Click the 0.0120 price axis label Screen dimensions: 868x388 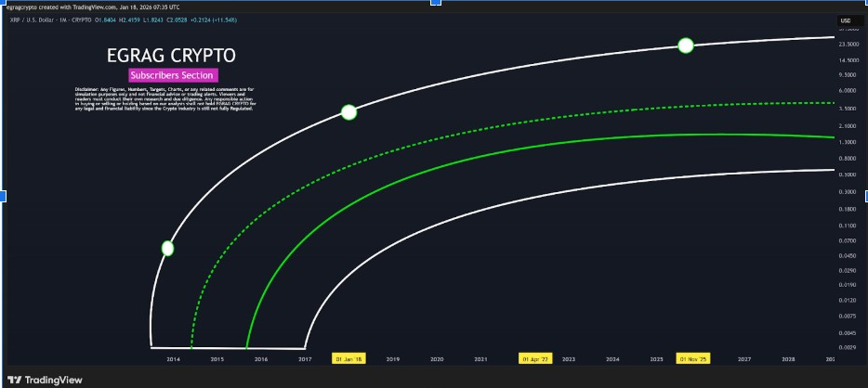pos(846,301)
